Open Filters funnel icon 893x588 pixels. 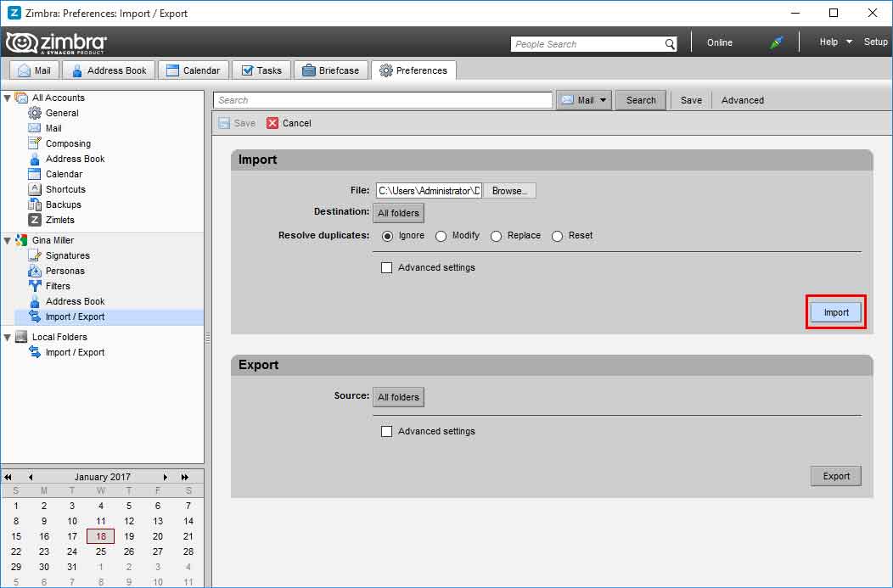coord(35,286)
